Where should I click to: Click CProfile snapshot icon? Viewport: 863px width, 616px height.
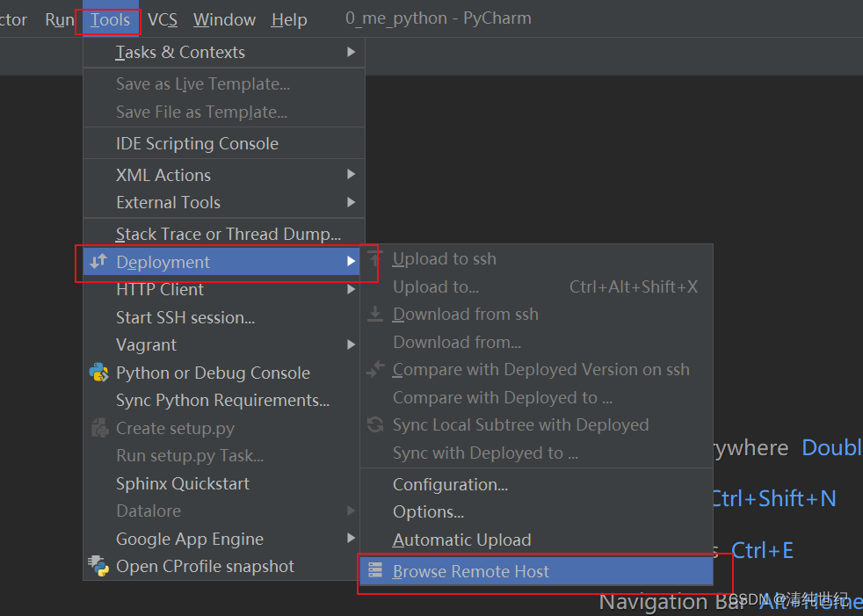[x=98, y=565]
